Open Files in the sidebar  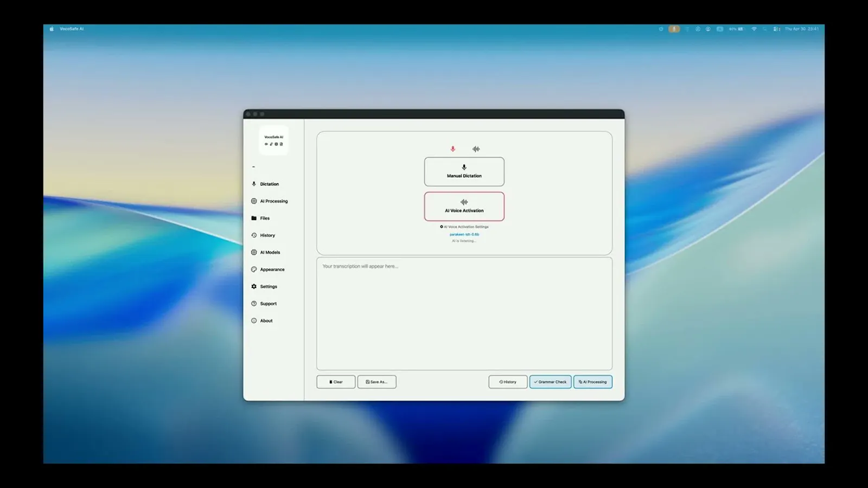coord(260,218)
